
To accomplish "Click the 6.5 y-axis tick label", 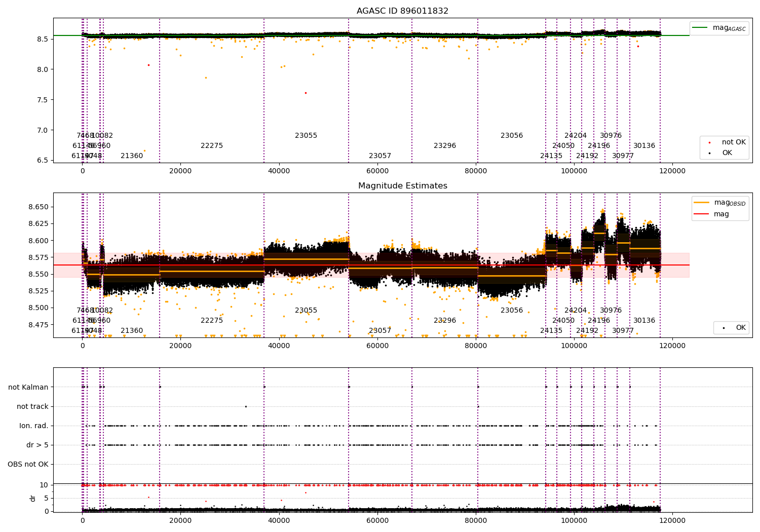I will coord(43,160).
